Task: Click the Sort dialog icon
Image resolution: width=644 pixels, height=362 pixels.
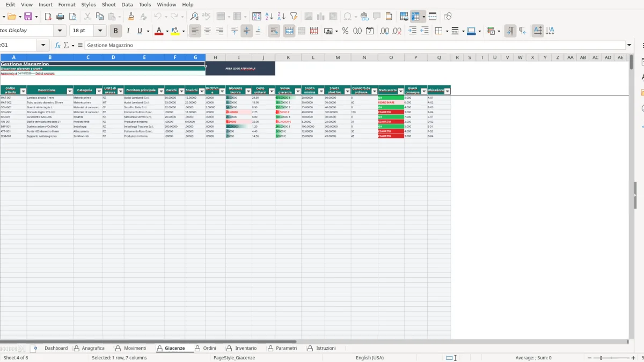Action: [x=257, y=17]
